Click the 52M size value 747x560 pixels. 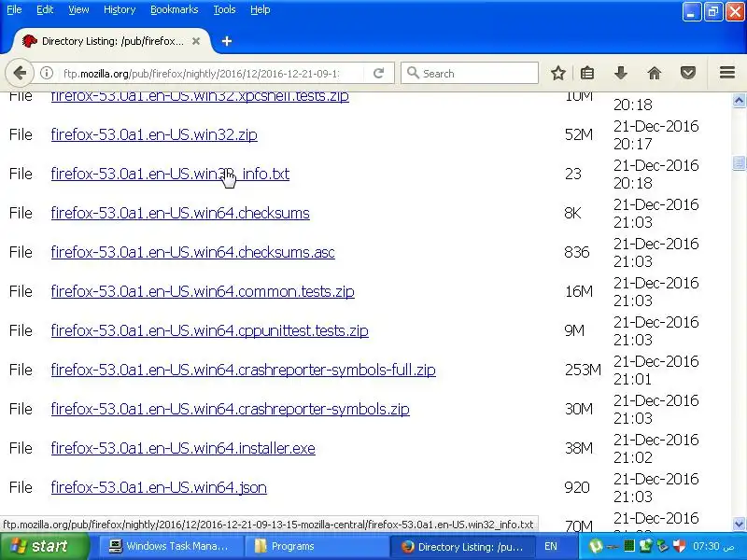(x=578, y=134)
